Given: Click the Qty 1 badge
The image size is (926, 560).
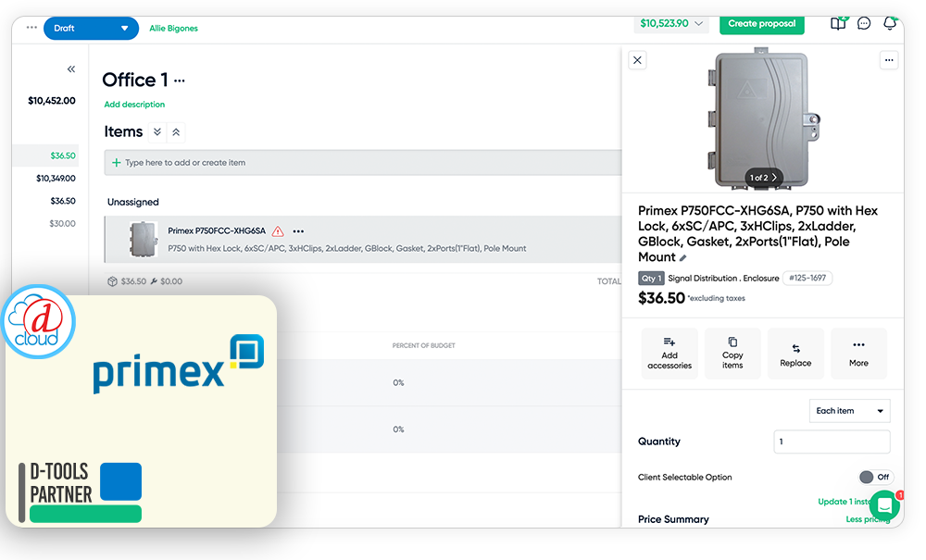Looking at the screenshot, I should 651,278.
